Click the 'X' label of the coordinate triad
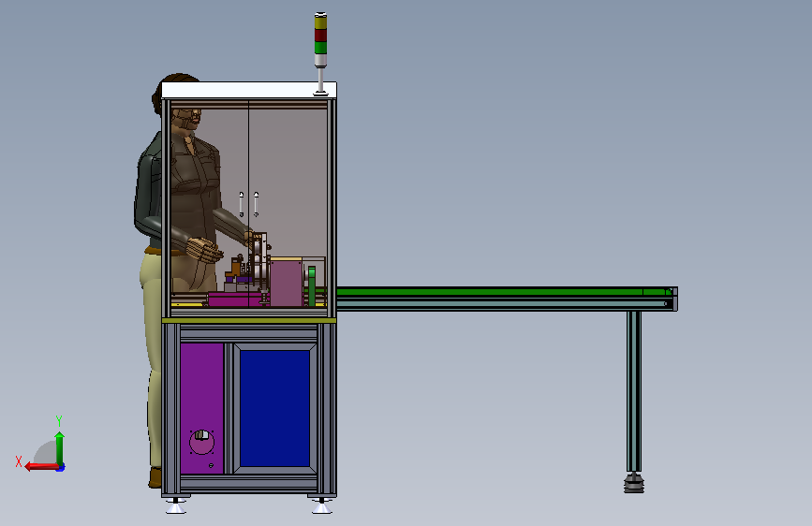The image size is (812, 526). point(19,461)
